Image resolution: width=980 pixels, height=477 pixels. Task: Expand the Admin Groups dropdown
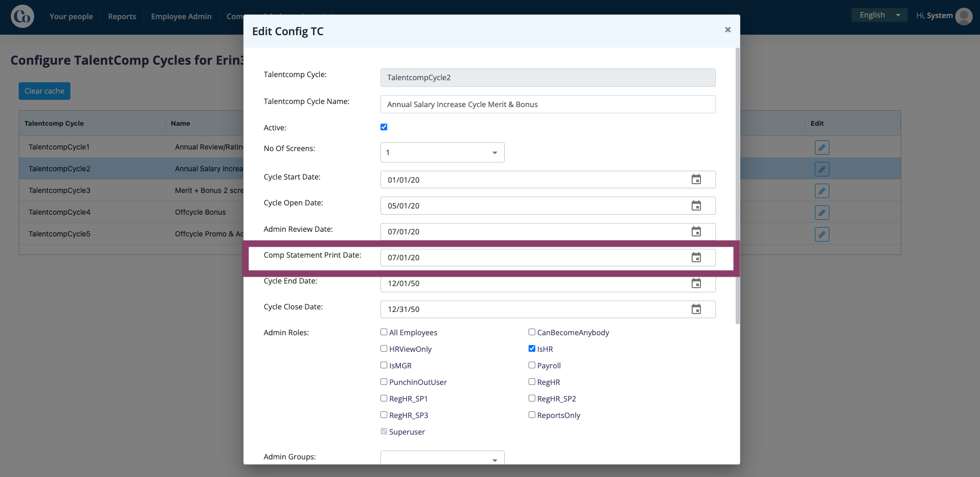(442, 458)
